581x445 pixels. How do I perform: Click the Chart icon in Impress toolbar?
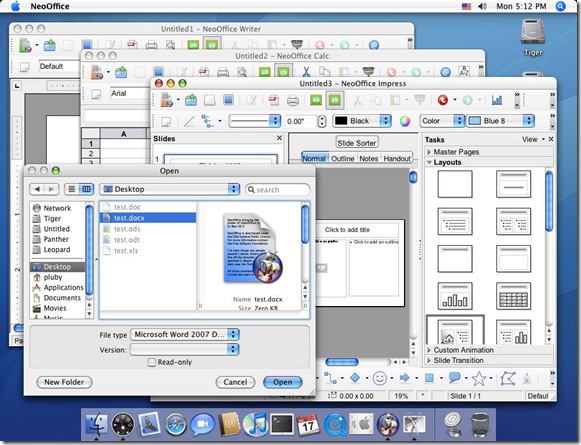pos(497,100)
